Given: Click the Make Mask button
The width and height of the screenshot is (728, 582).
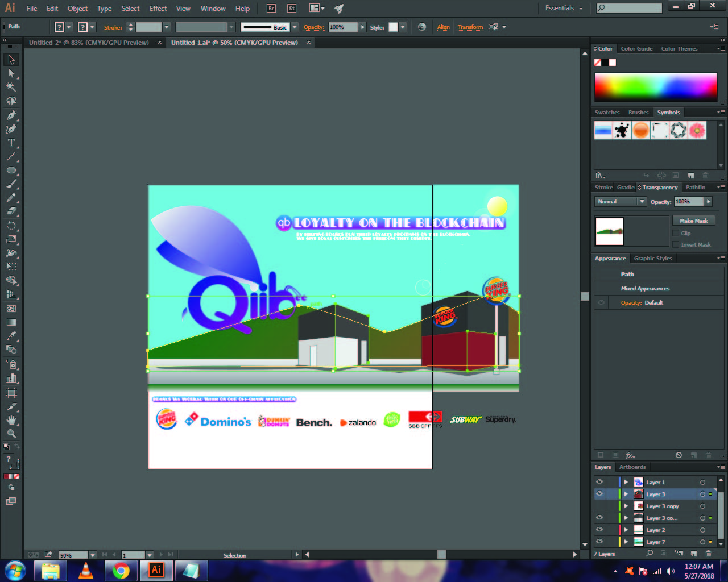Looking at the screenshot, I should click(694, 221).
